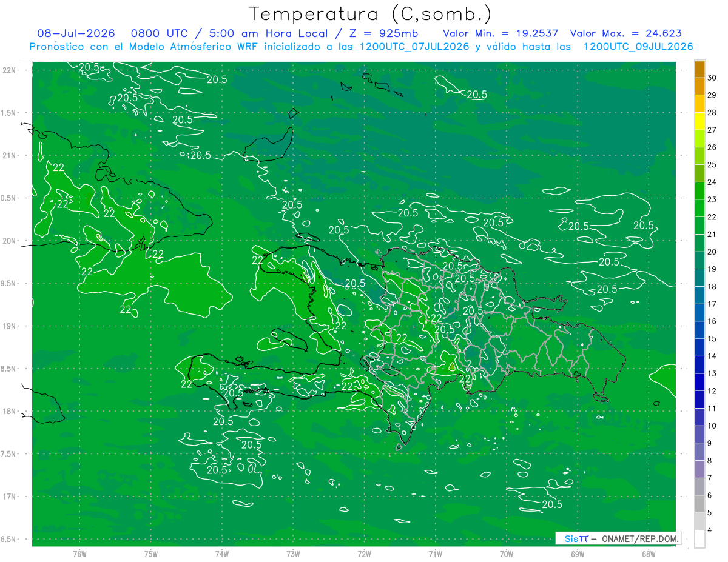Click the legend scale value '24'
Image resolution: width=728 pixels, height=562 pixels.
(712, 182)
